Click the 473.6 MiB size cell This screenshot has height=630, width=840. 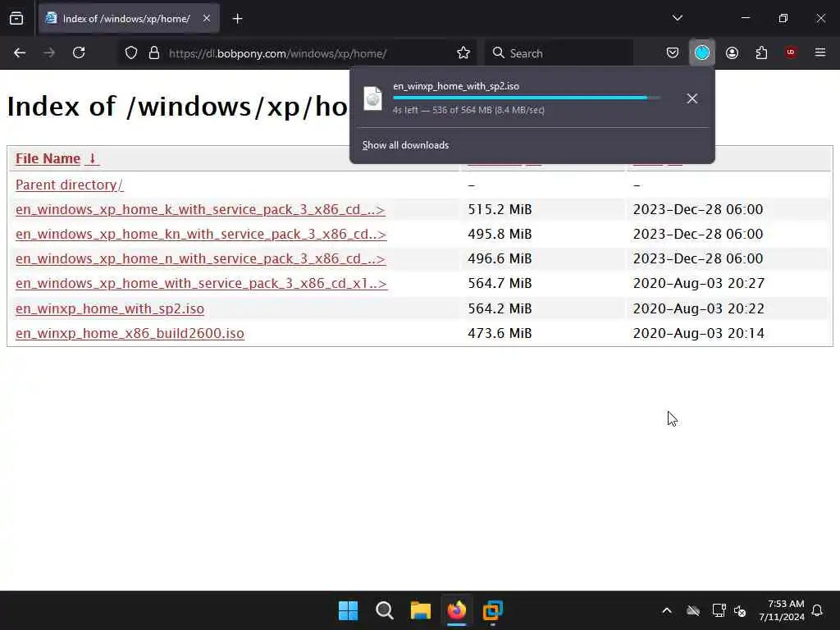click(500, 333)
